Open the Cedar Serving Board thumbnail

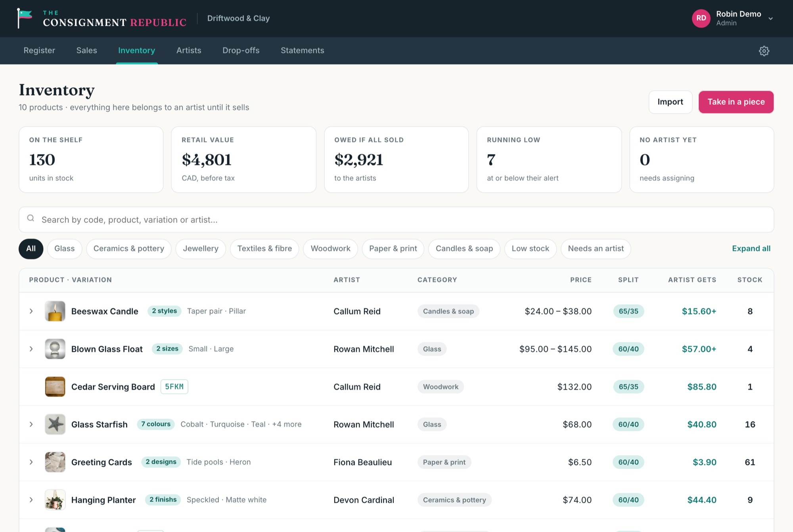(x=55, y=387)
